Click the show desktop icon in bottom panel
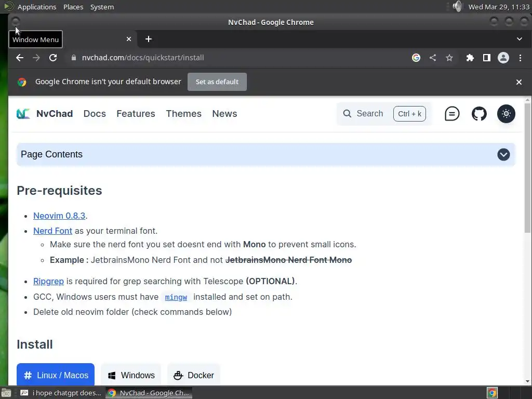This screenshot has width=532, height=399. pos(6,393)
